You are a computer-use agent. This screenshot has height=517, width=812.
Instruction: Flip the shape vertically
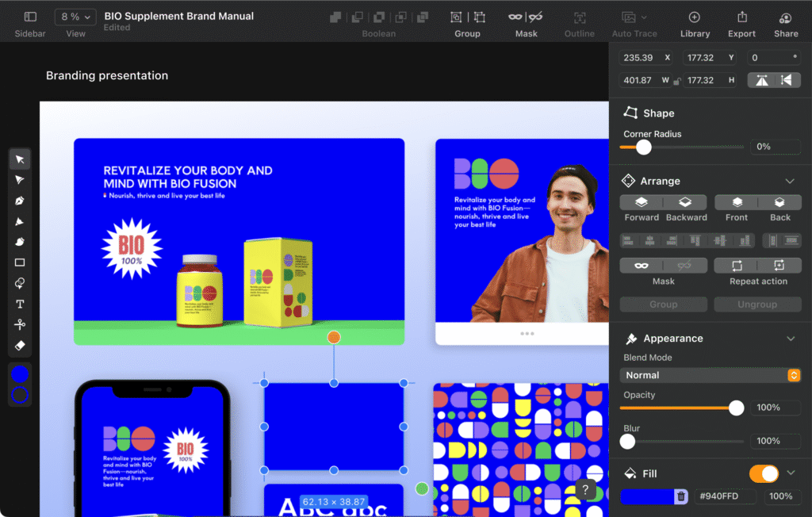coord(762,80)
